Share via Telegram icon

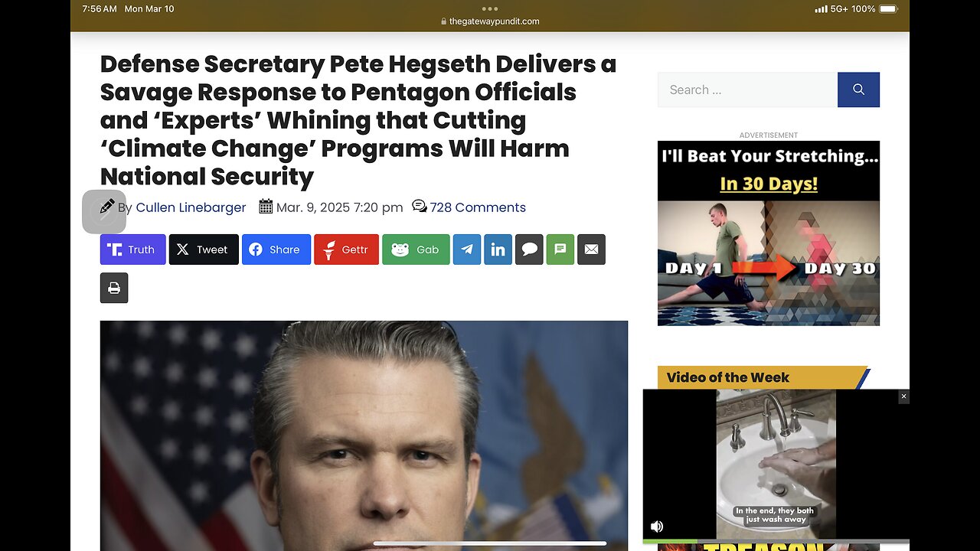(467, 249)
